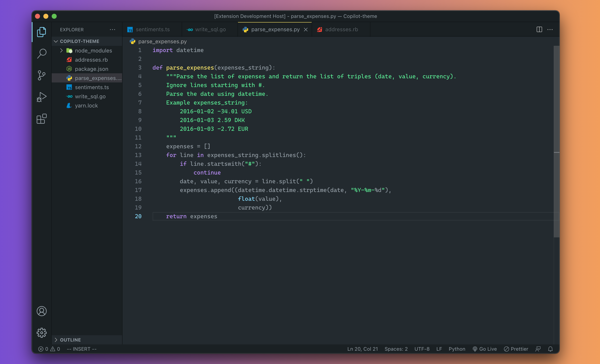
Task: Open write_sql.go from the explorer
Action: [x=90, y=96]
